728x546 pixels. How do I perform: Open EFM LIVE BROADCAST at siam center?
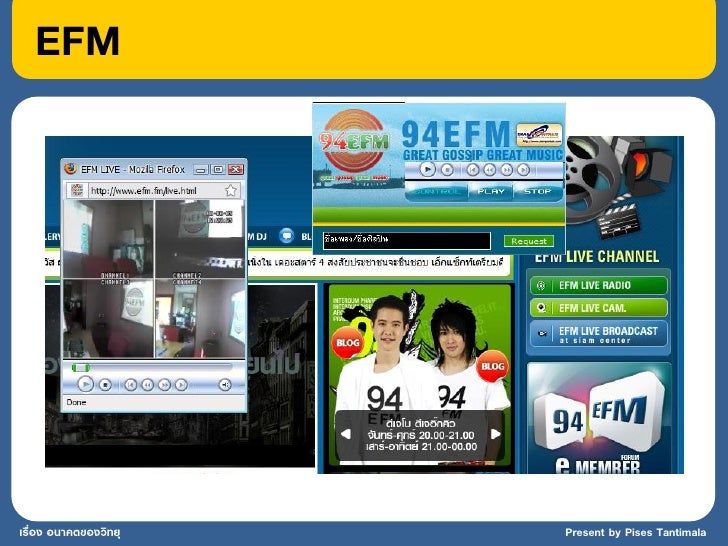coord(598,334)
